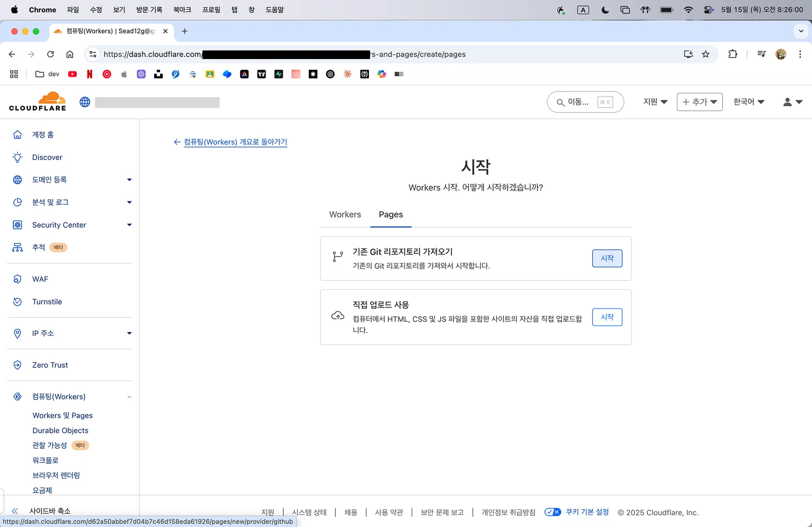The image size is (812, 527).
Task: Go back to 컴퓨팅(Workers) overview link
Action: [x=235, y=142]
